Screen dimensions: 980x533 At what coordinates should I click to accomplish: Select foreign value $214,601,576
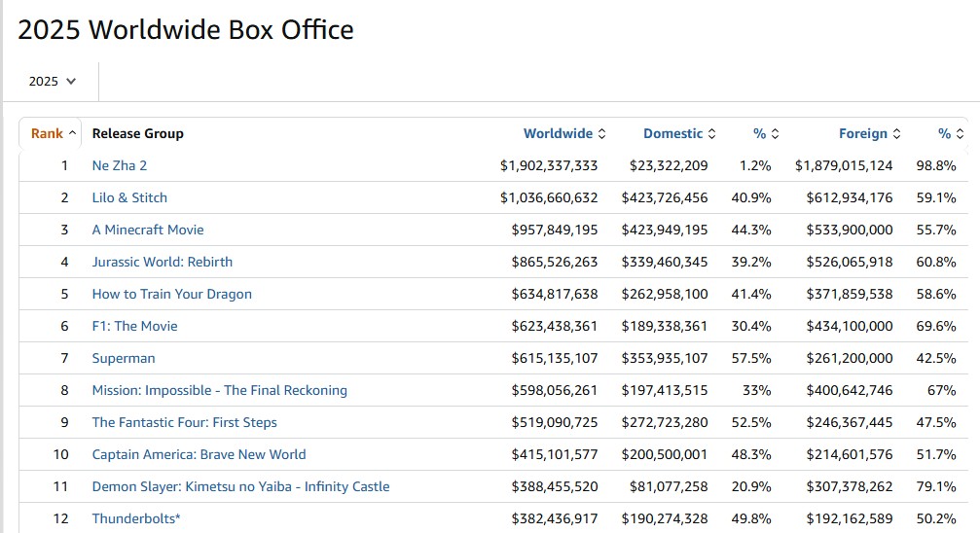850,454
